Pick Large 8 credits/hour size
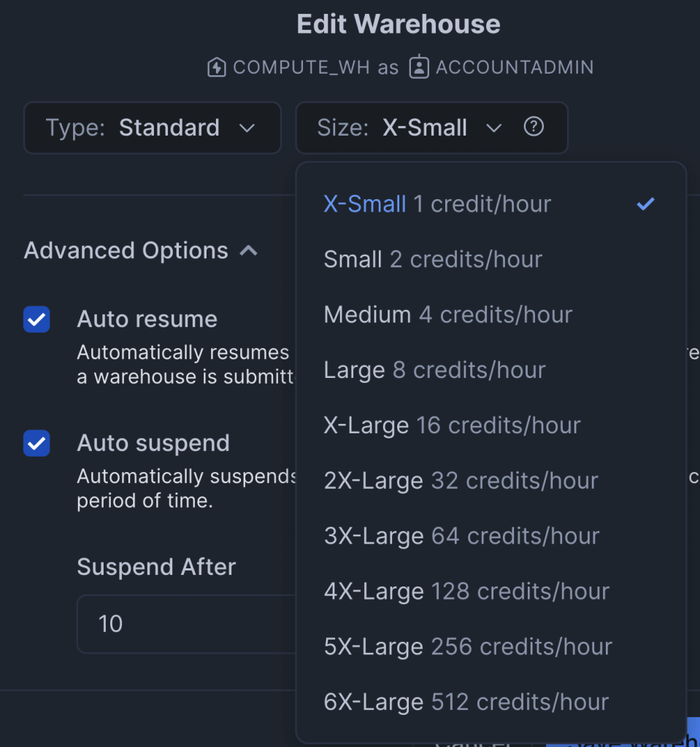 (434, 371)
